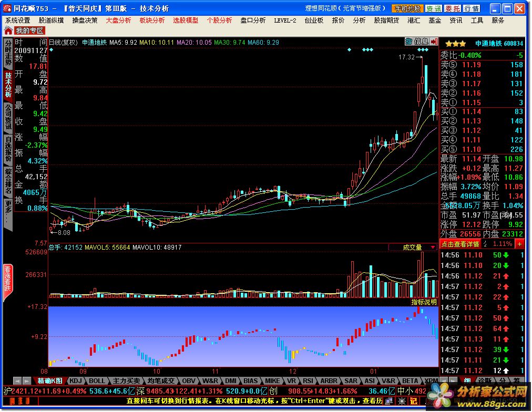Image resolution: width=532 pixels, height=412 pixels.
Task: Click the scroll-left arrow before 精确K图 tab
Action: click(18, 381)
